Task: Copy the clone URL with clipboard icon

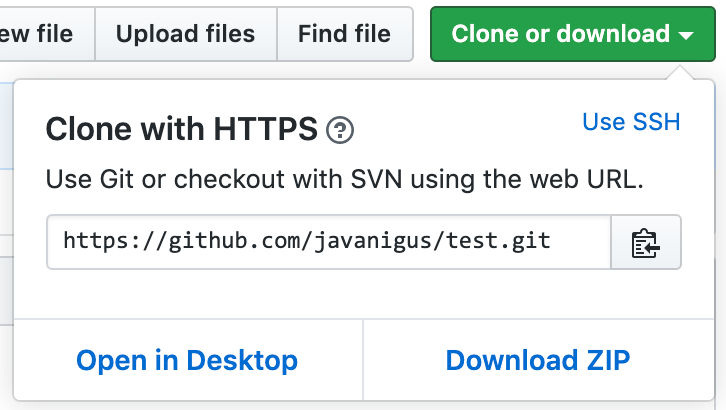Action: (646, 242)
